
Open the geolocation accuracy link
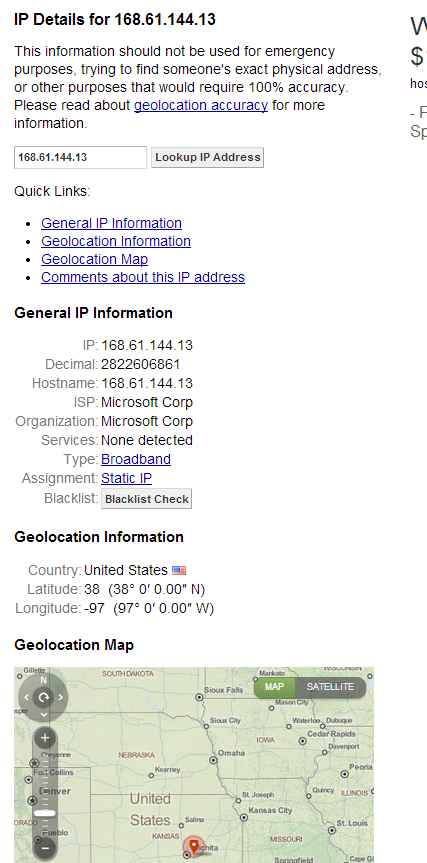pos(201,105)
